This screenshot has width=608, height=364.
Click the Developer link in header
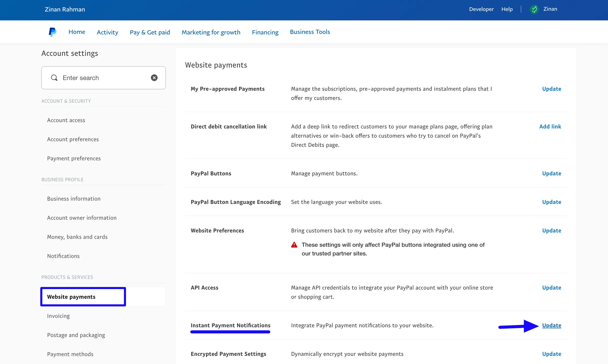pyautogui.click(x=481, y=9)
